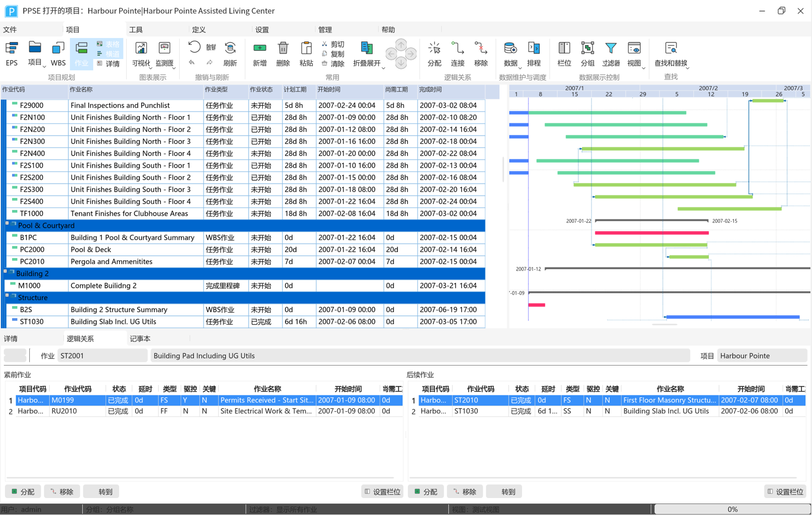812x515 pixels.
Task: Click the 删除 trash icon
Action: pos(283,53)
